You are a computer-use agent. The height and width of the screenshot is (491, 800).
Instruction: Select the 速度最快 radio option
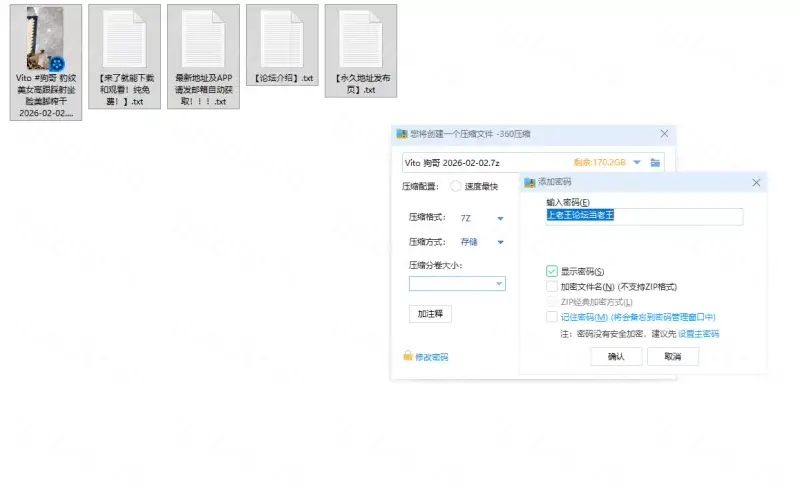tap(456, 186)
